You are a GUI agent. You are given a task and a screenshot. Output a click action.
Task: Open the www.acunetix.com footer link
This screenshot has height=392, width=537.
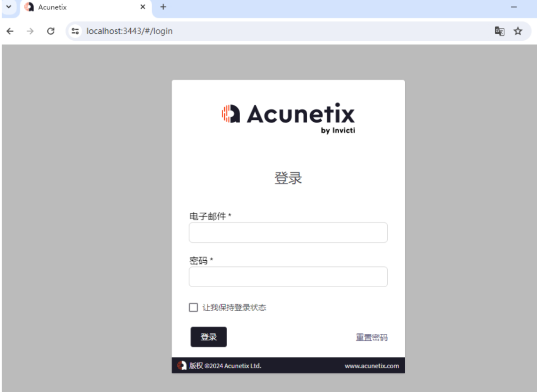(371, 366)
